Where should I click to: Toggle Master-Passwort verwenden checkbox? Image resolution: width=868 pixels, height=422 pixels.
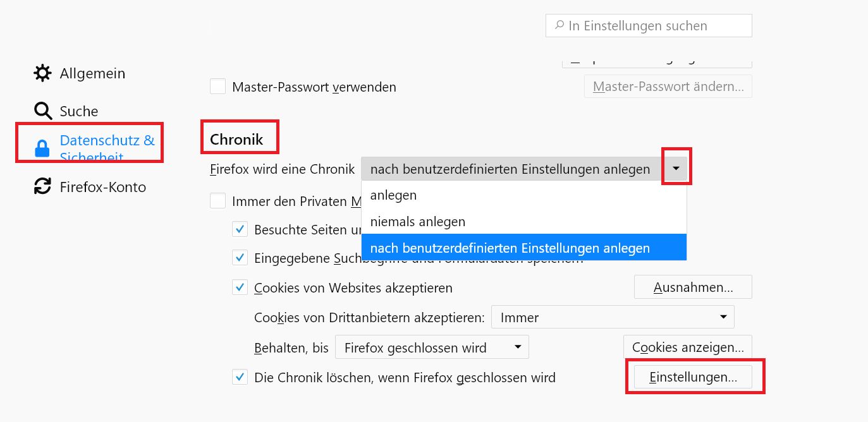pyautogui.click(x=218, y=87)
